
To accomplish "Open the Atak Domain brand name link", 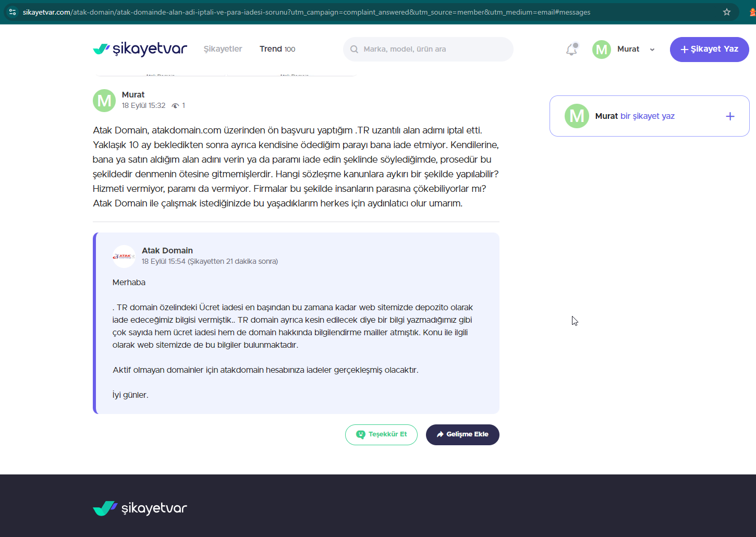I will pos(167,251).
